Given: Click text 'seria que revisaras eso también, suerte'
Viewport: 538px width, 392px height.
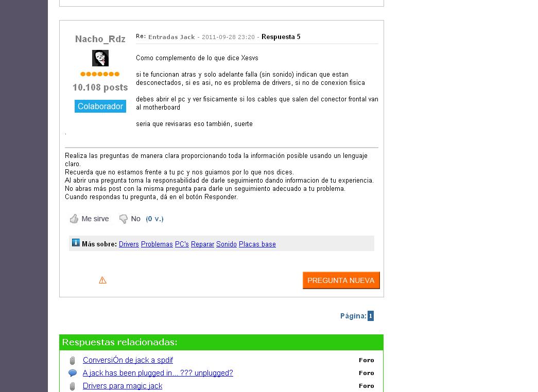Looking at the screenshot, I should point(194,124).
